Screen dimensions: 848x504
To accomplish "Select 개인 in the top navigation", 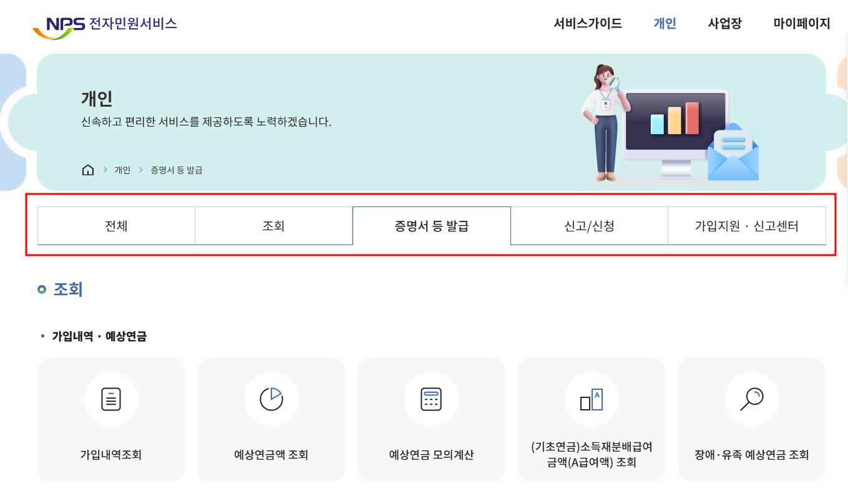I will point(664,23).
